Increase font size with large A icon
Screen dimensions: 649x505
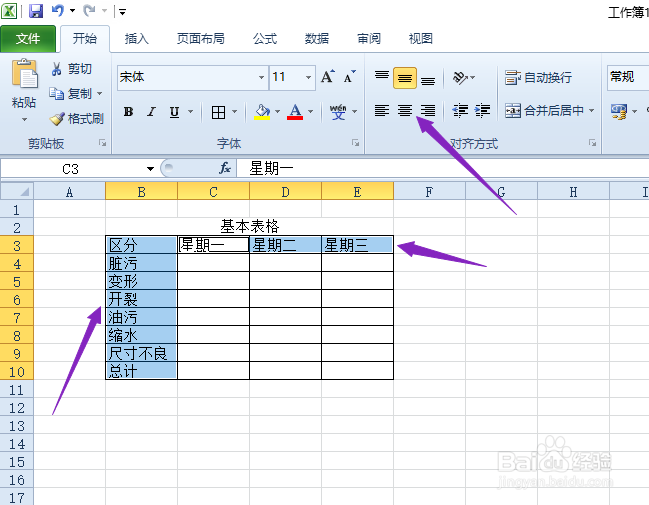pos(327,77)
